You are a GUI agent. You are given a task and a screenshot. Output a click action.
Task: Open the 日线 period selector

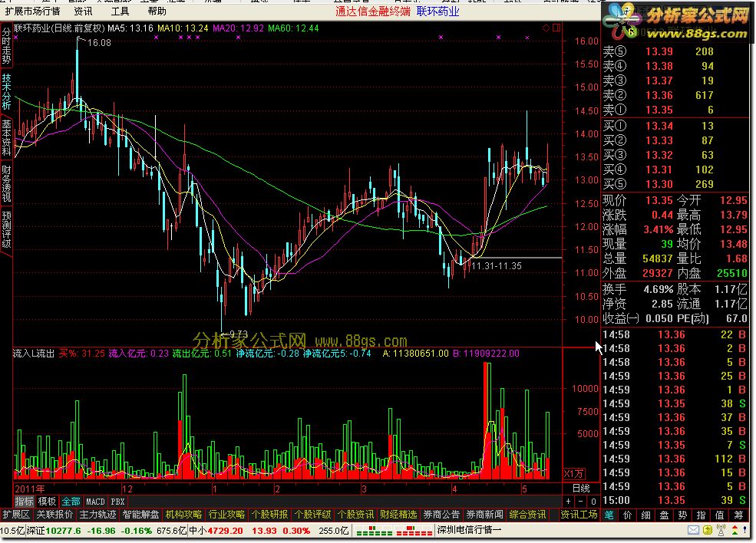click(582, 488)
